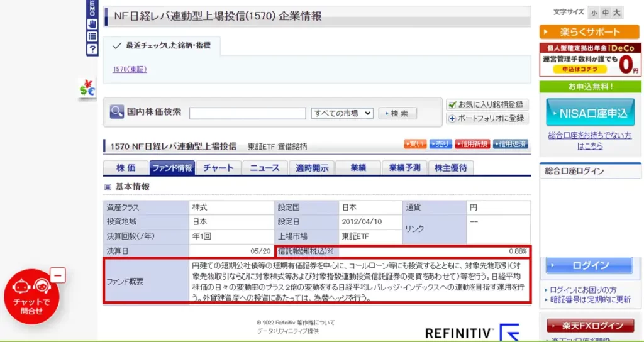Click the NISA口座申込 button

(x=590, y=112)
